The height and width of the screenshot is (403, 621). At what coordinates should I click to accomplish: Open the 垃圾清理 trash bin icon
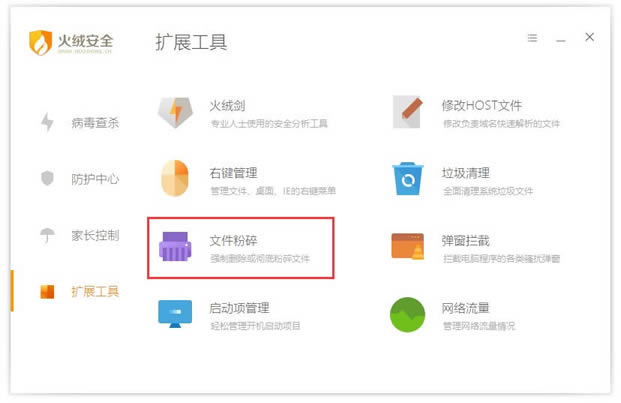point(407,178)
